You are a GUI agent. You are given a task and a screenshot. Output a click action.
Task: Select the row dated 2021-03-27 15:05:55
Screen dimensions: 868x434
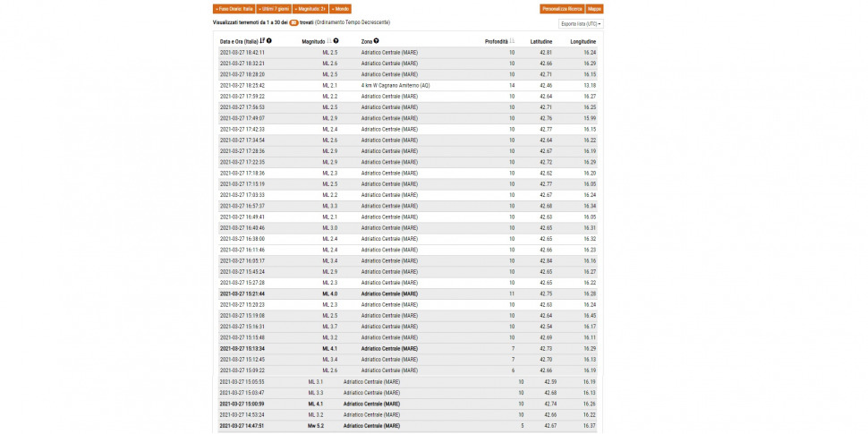407,381
